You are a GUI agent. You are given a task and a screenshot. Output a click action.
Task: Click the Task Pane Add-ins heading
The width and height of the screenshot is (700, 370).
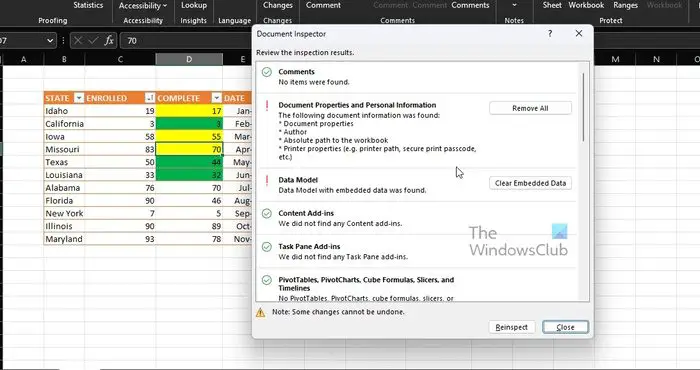(x=309, y=246)
